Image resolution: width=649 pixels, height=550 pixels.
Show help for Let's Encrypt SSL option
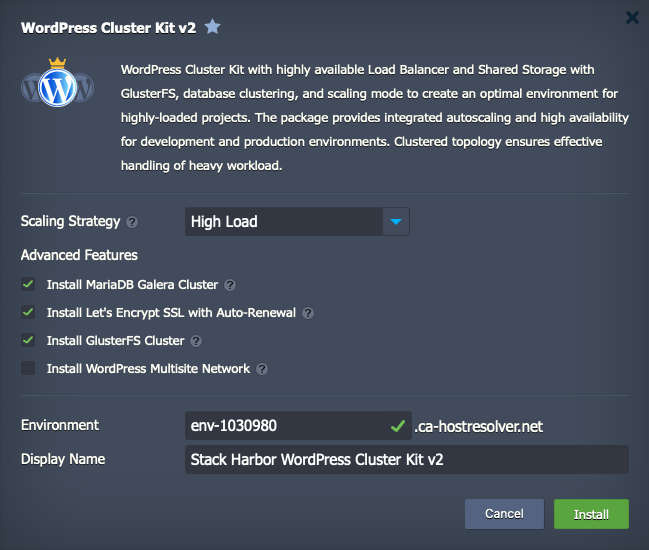[308, 313]
